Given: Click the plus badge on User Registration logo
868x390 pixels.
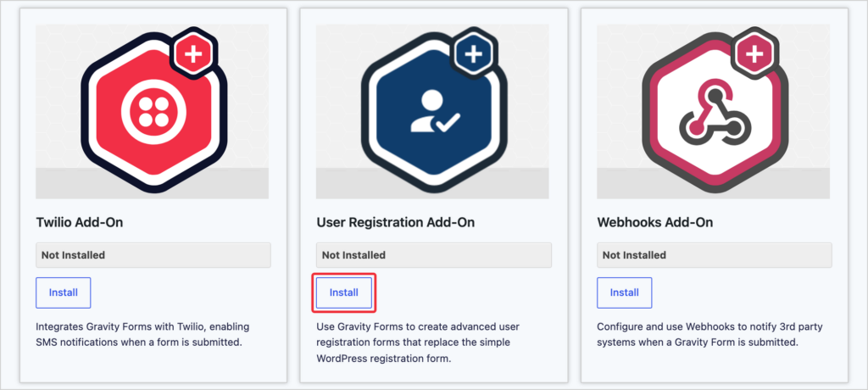Looking at the screenshot, I should tap(474, 54).
